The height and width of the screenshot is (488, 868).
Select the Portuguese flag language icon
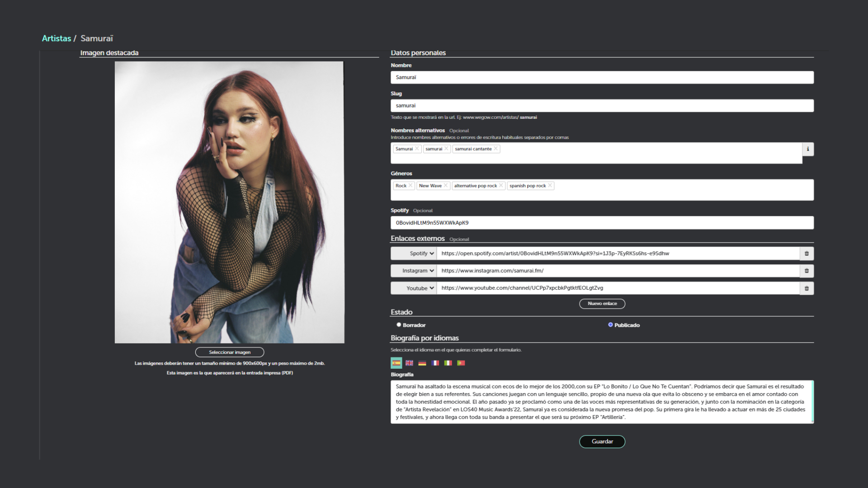point(461,362)
